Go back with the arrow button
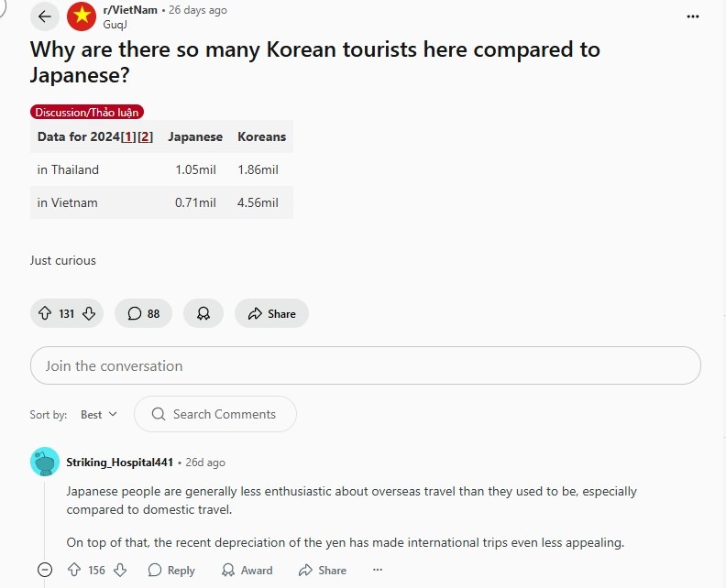 click(x=45, y=16)
